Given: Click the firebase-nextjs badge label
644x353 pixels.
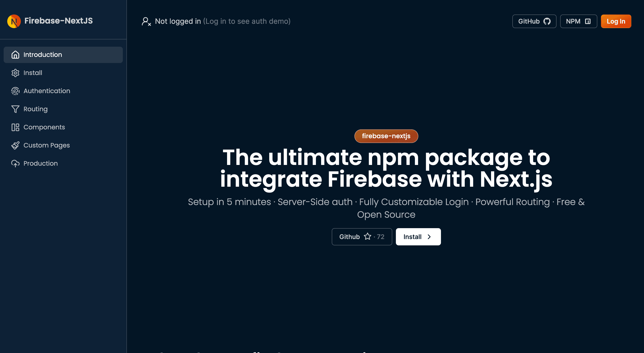Looking at the screenshot, I should point(386,136).
